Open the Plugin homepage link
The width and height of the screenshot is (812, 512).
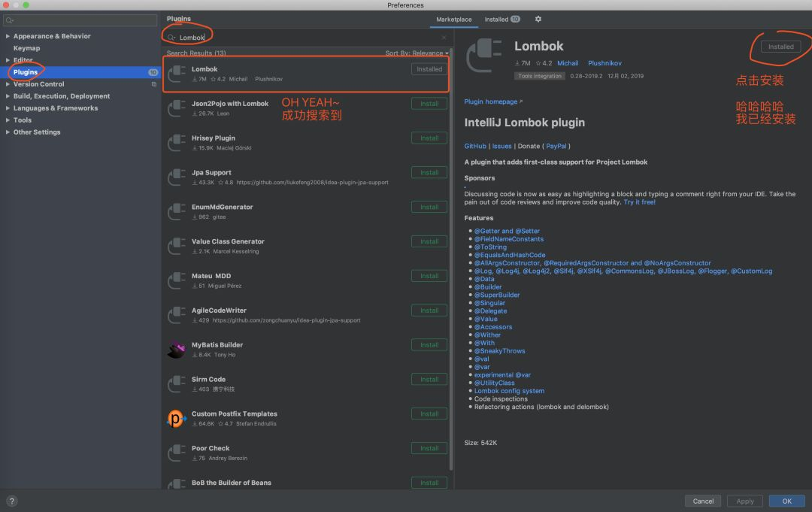493,101
